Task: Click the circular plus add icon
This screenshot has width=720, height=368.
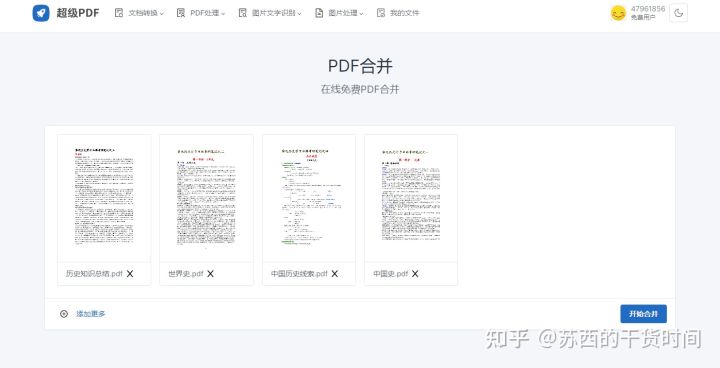Action: pyautogui.click(x=64, y=314)
